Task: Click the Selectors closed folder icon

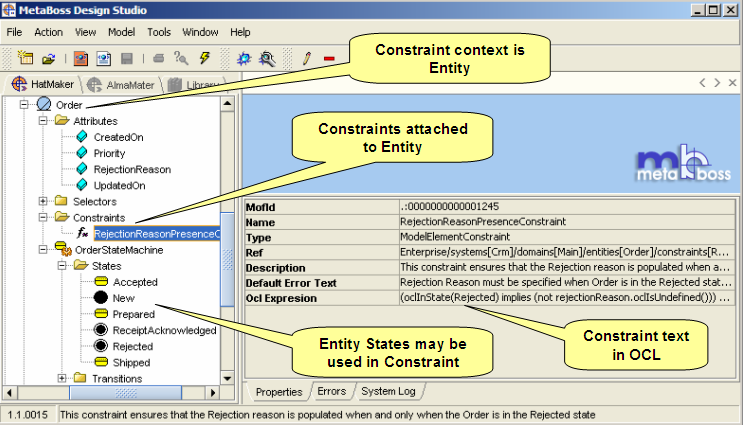Action: click(61, 200)
